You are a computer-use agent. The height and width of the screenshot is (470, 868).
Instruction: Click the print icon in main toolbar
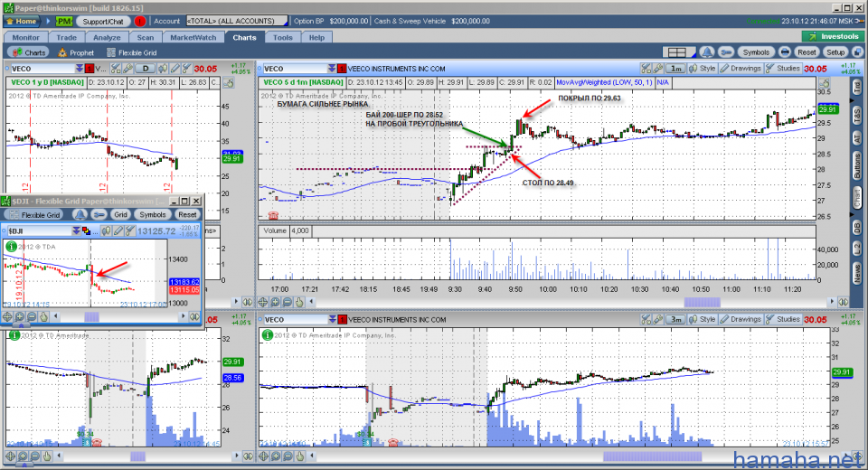point(785,52)
